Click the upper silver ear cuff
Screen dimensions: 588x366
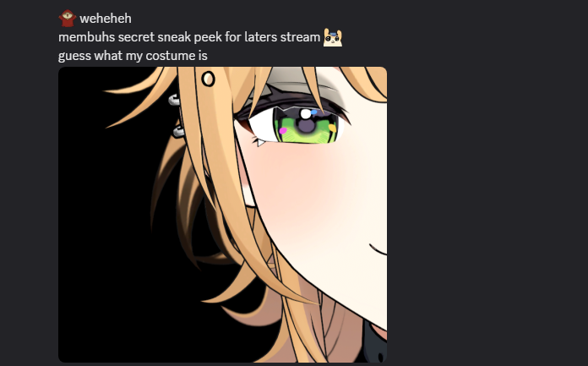(x=174, y=101)
